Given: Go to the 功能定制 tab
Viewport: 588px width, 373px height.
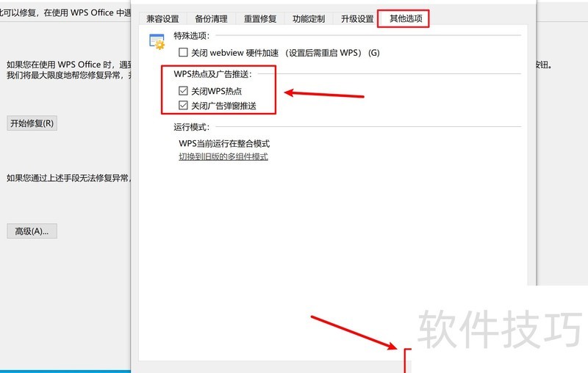Looking at the screenshot, I should (309, 19).
